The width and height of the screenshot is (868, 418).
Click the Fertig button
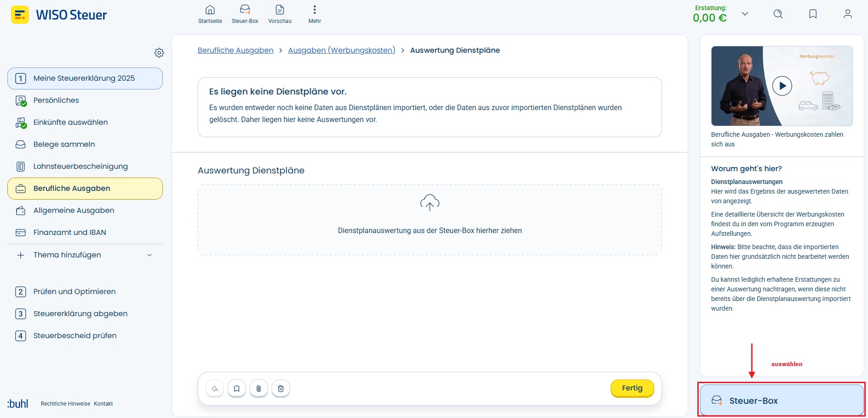(x=632, y=388)
